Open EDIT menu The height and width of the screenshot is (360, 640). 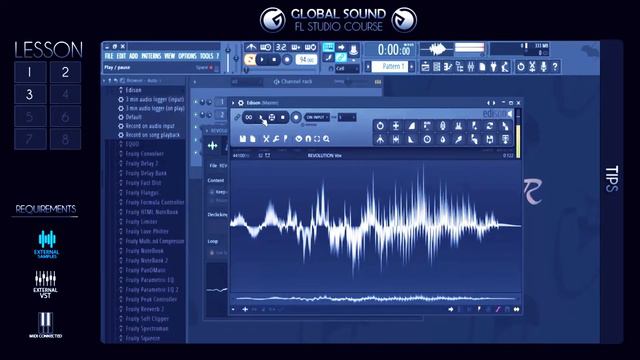[121, 56]
